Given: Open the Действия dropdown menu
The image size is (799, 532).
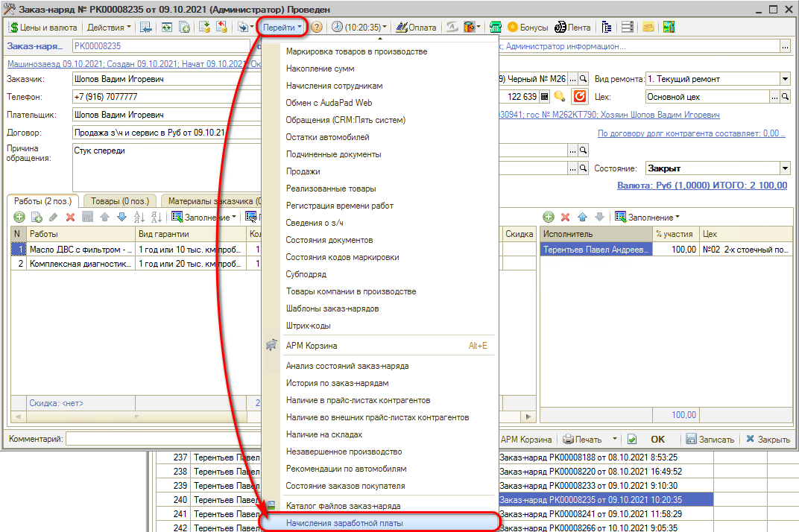Looking at the screenshot, I should click(x=109, y=28).
